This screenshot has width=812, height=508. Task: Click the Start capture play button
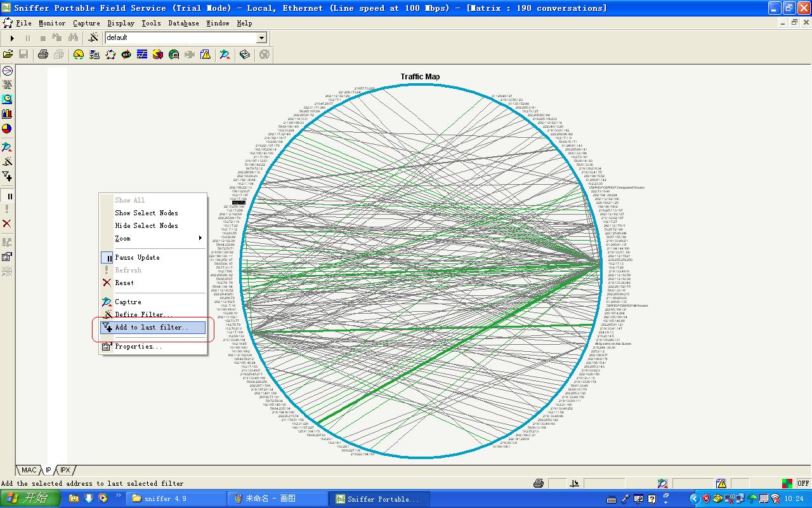pos(12,38)
